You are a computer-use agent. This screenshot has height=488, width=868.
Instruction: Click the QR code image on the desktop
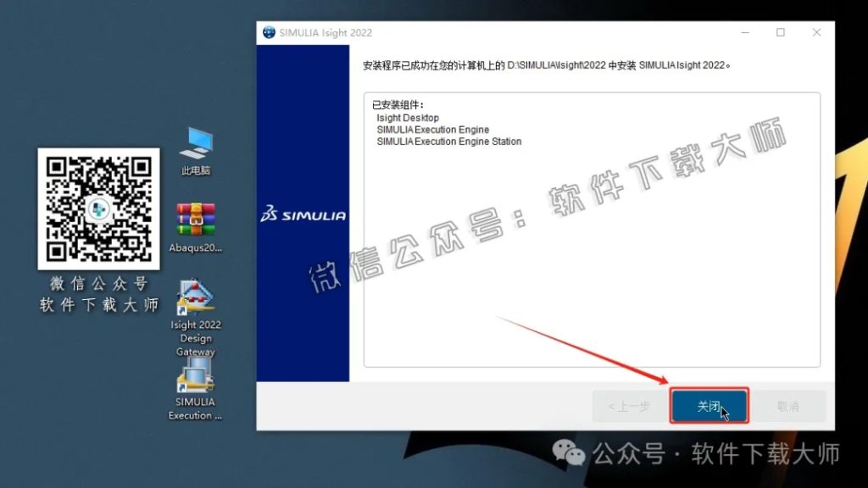[x=98, y=209]
